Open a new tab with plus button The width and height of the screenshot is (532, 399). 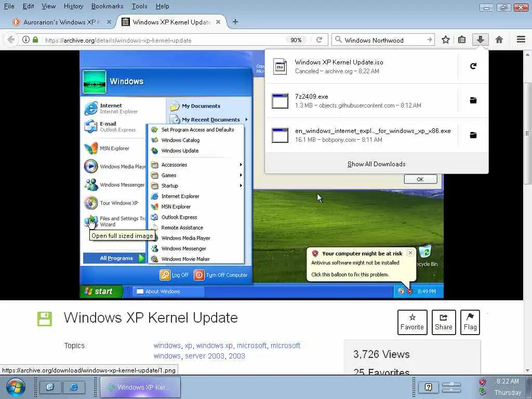click(x=235, y=22)
